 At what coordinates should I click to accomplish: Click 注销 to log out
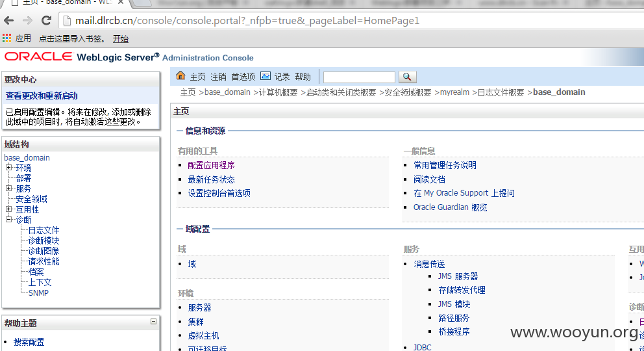pos(219,77)
